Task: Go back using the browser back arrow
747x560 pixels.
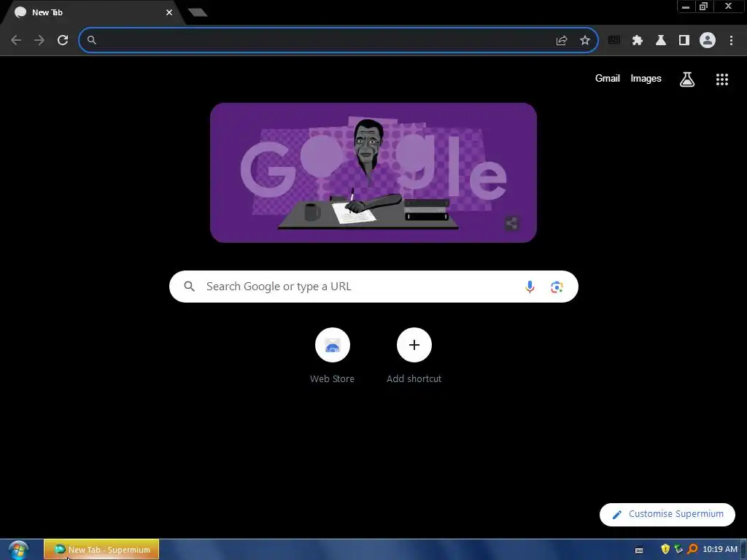Action: pos(16,40)
